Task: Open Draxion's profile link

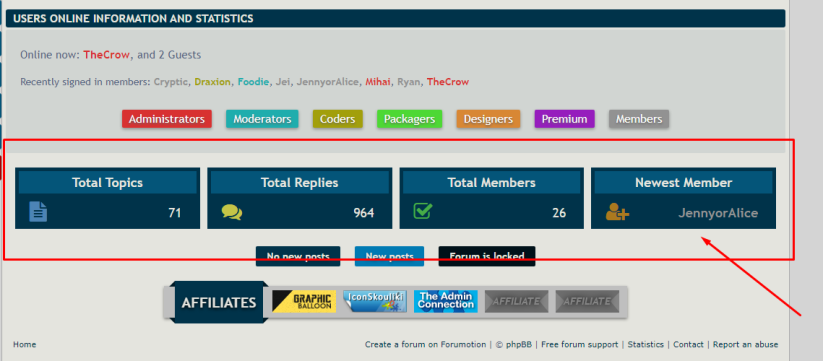Action: pyautogui.click(x=213, y=82)
